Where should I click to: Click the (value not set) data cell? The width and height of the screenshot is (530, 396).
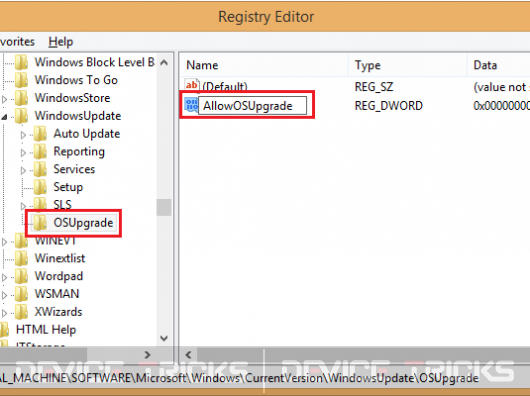501,88
